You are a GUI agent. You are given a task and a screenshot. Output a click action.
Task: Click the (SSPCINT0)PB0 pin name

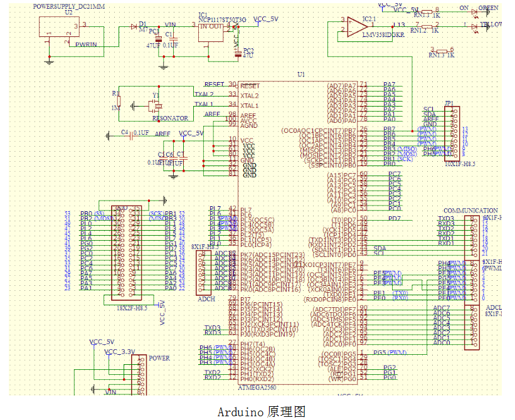click(332, 165)
